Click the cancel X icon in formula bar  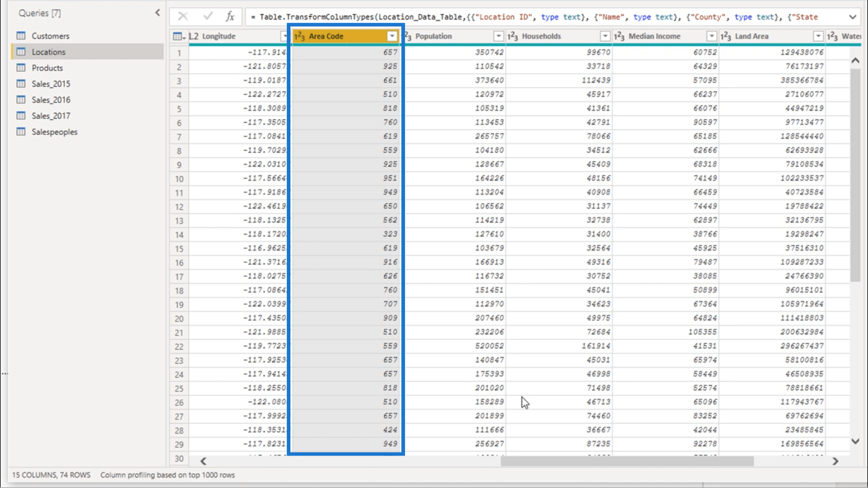[x=183, y=17]
